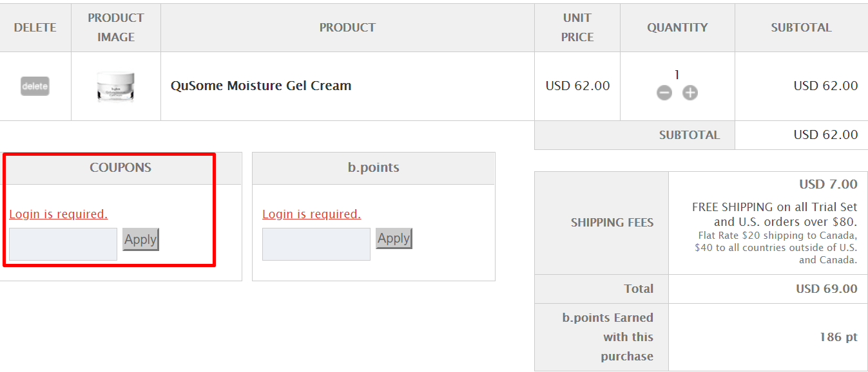Click the delete icon to remove the product

(x=35, y=86)
